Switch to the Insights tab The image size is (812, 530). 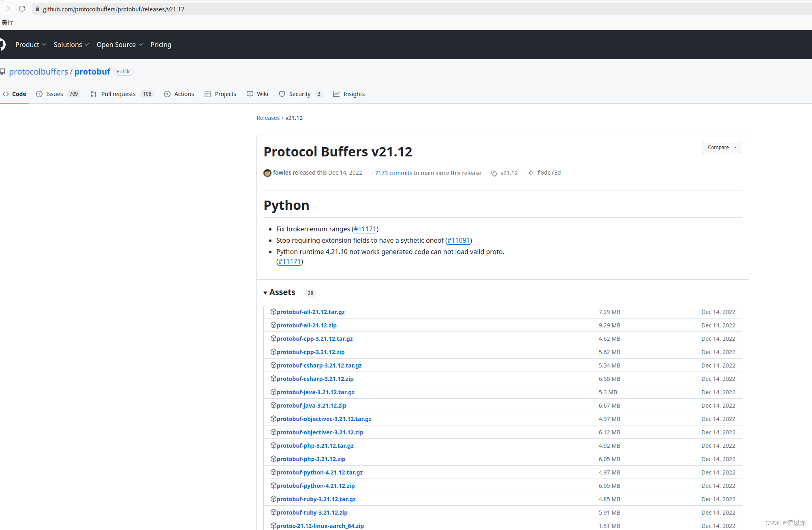pos(349,94)
